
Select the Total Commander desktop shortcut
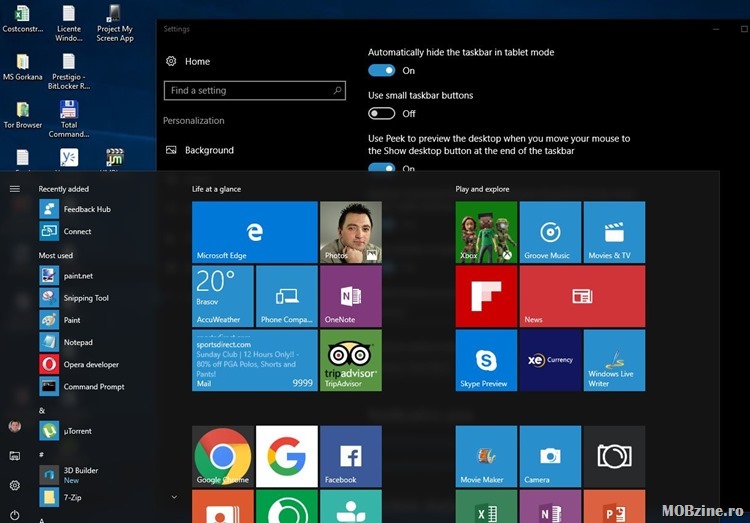(69, 119)
